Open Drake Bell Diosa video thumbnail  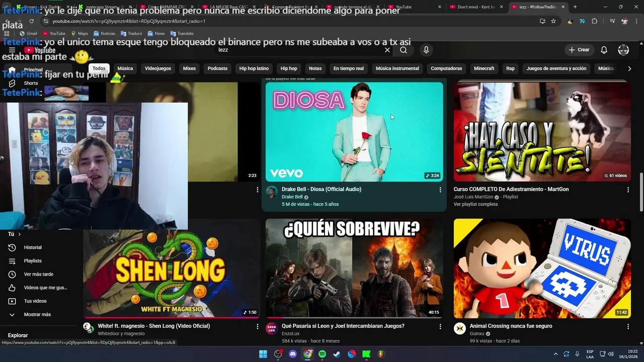354,132
